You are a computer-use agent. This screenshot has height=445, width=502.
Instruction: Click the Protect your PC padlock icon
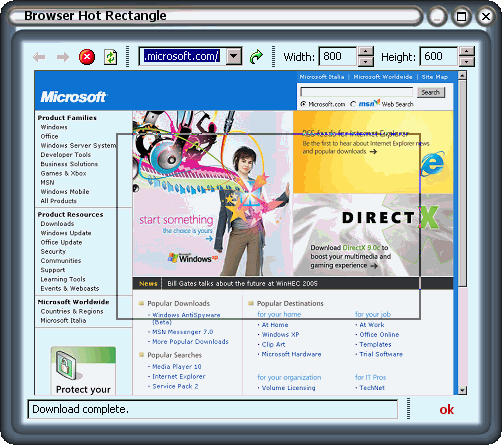67,365
